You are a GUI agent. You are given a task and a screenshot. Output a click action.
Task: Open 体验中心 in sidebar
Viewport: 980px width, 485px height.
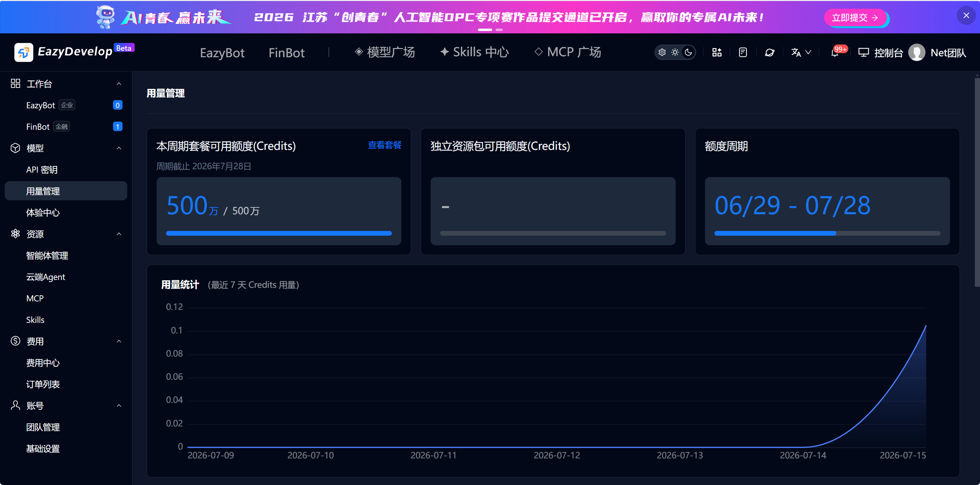(66, 213)
